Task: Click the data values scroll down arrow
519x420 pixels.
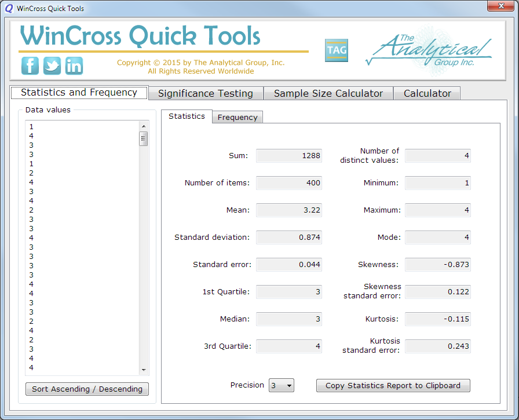Action: click(x=144, y=370)
